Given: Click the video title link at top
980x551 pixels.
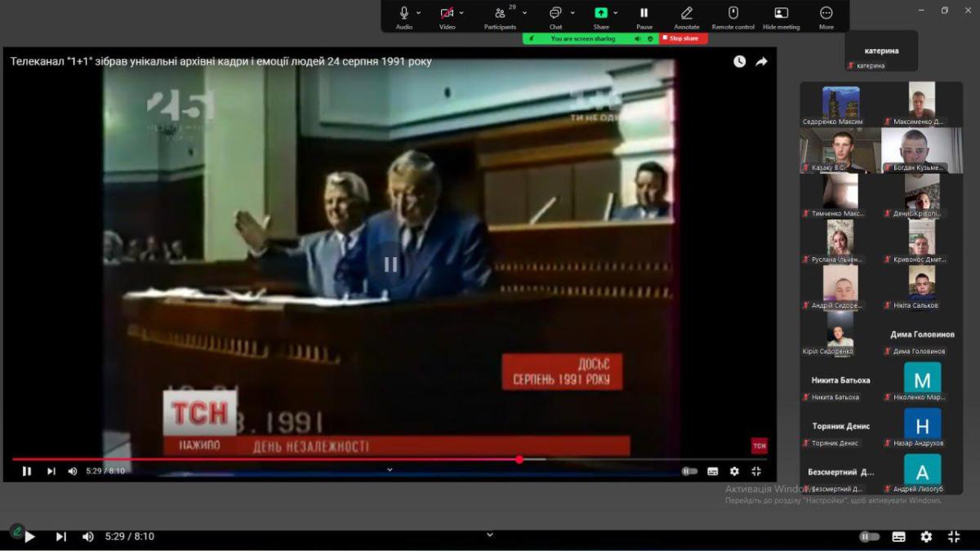Looking at the screenshot, I should coord(220,61).
